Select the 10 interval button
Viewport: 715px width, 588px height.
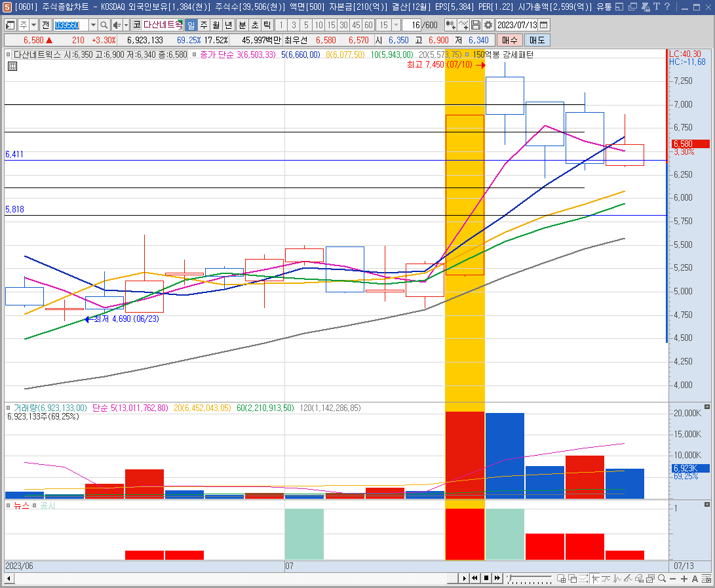coord(319,25)
